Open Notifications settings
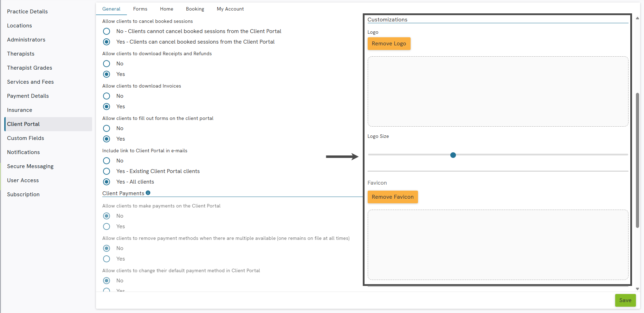Image resolution: width=644 pixels, height=313 pixels. point(48,152)
